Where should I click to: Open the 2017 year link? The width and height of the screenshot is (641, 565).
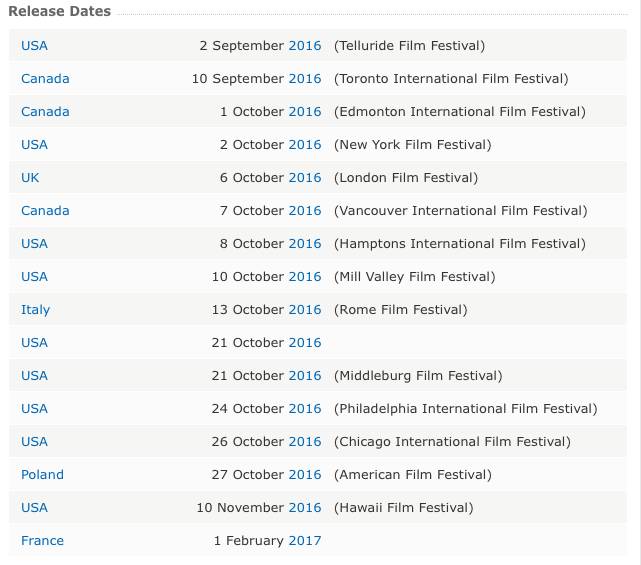point(305,541)
